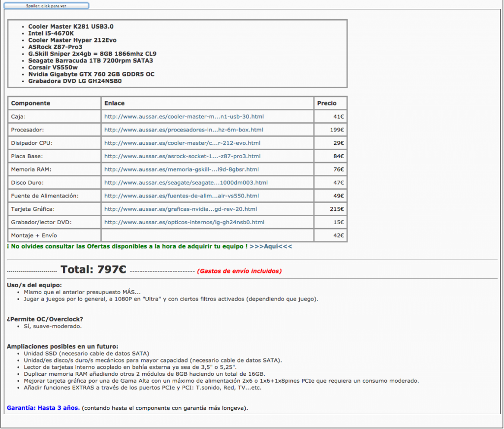
Task: Click the 'Mejorar tarjeta gráfica' bullet
Action: [221, 381]
